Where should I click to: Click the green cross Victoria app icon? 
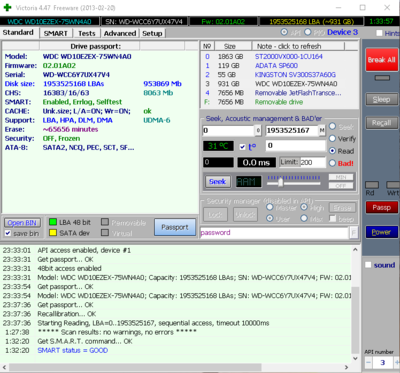click(7, 7)
